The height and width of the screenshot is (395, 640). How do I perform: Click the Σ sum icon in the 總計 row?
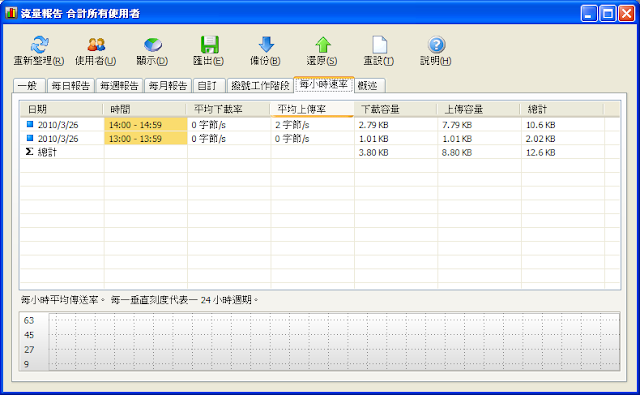(29, 152)
